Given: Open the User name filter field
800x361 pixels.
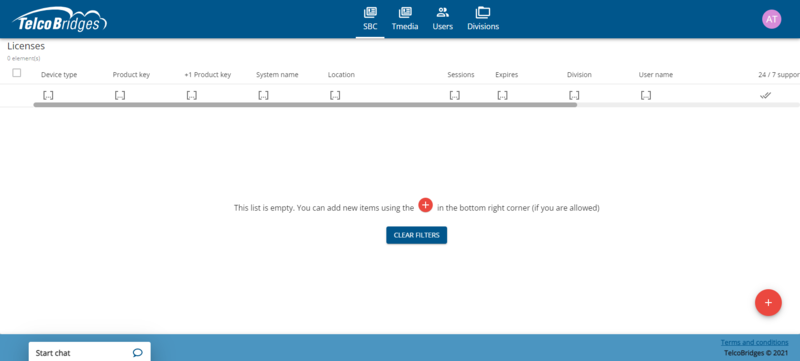Looking at the screenshot, I should (x=646, y=95).
